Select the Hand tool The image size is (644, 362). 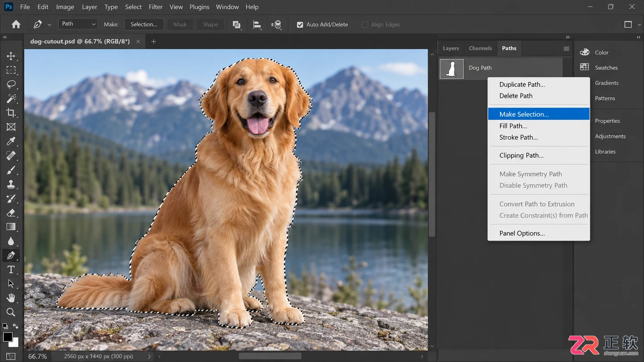pos(11,298)
